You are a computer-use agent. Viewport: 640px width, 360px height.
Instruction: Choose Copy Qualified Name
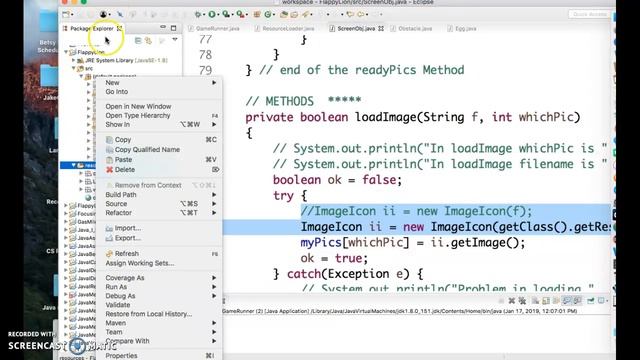(160, 149)
